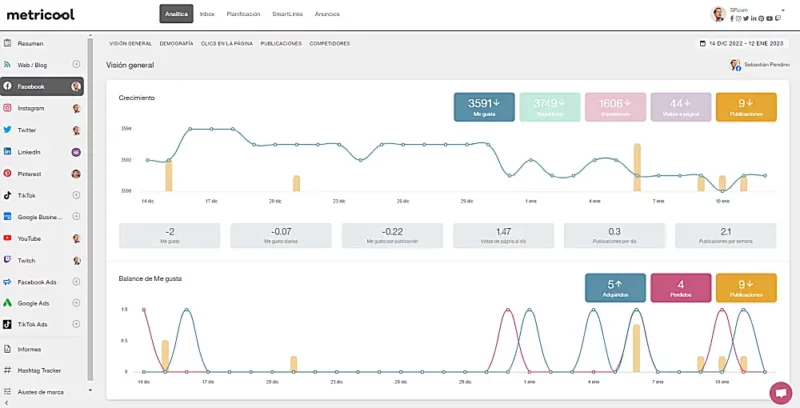The image size is (800, 408).
Task: Select the Demografía sub-tab
Action: coord(177,44)
